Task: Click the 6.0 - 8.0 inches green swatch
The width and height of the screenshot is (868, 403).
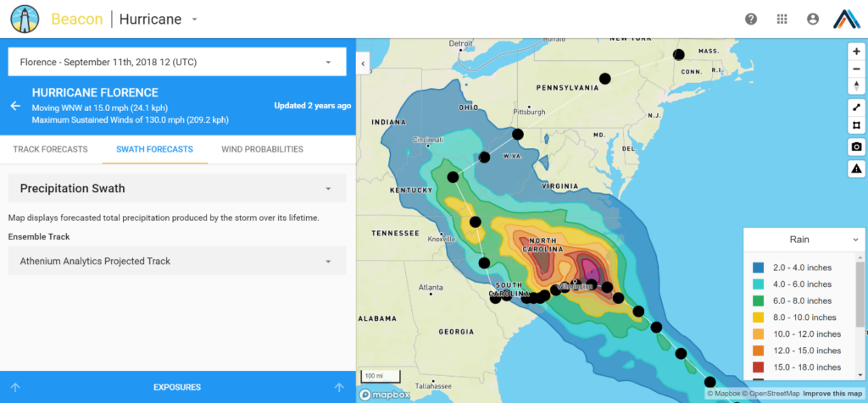Action: coord(759,301)
